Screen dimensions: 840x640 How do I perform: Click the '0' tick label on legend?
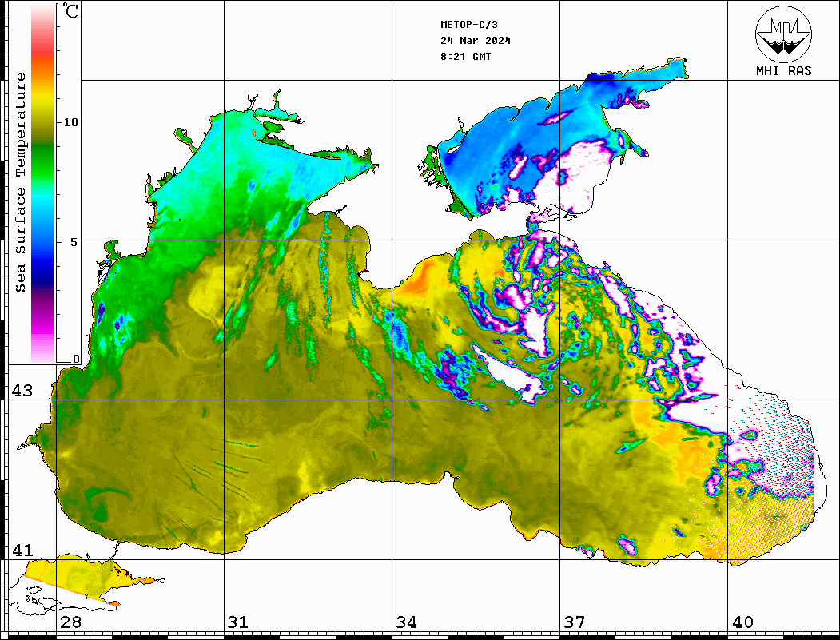[x=76, y=359]
